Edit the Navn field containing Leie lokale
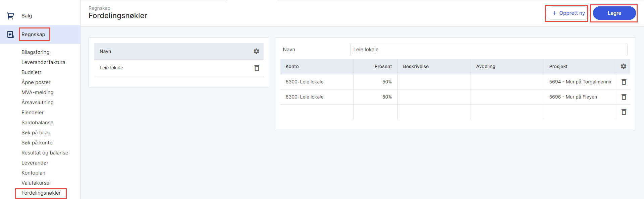The image size is (644, 199). tap(488, 50)
